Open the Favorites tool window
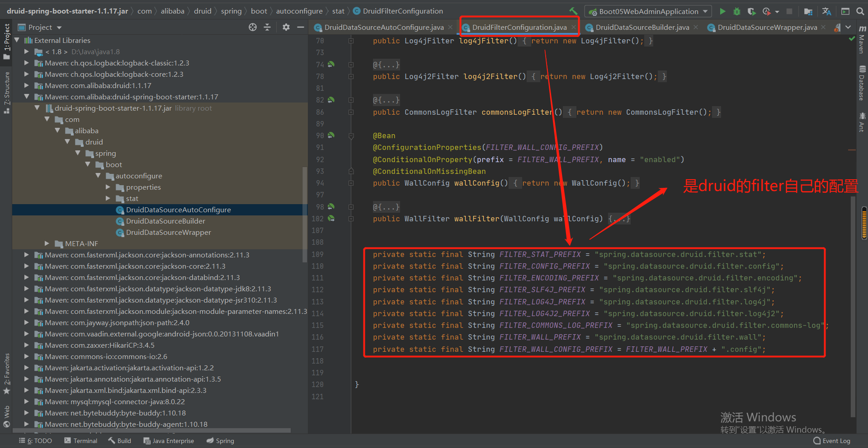The image size is (868, 448). pyautogui.click(x=7, y=373)
